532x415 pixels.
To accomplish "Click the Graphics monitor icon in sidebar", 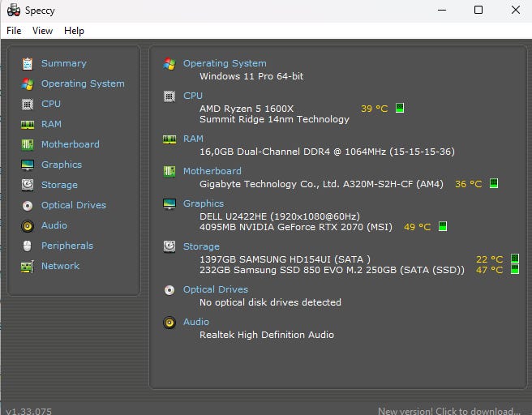I will click(x=28, y=165).
